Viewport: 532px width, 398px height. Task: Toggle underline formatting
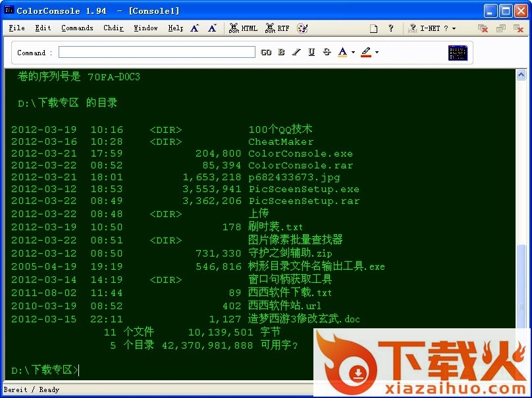click(x=311, y=52)
